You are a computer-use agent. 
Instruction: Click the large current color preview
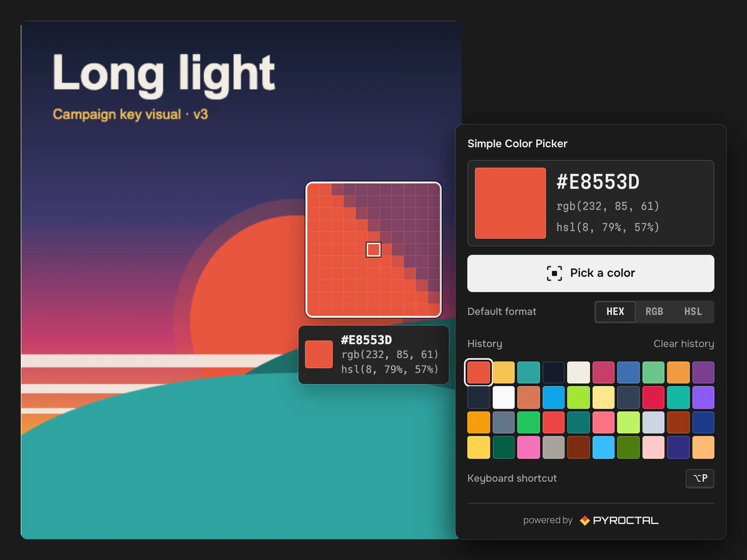510,203
